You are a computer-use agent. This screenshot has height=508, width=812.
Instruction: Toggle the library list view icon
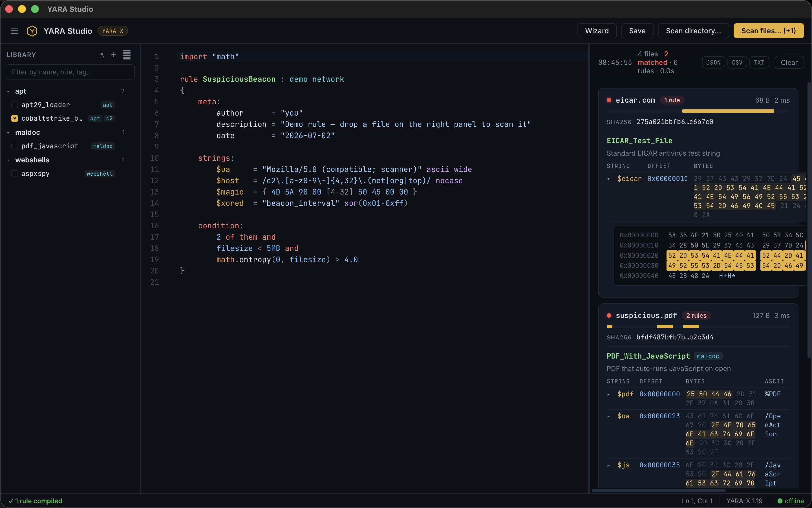coord(127,55)
